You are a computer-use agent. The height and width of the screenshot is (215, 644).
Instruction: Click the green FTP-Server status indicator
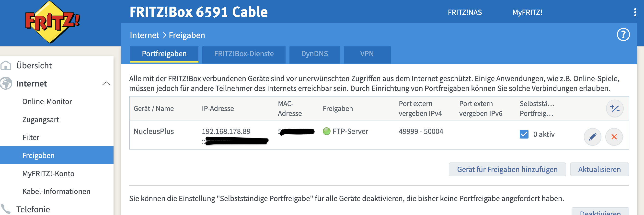[x=326, y=131]
